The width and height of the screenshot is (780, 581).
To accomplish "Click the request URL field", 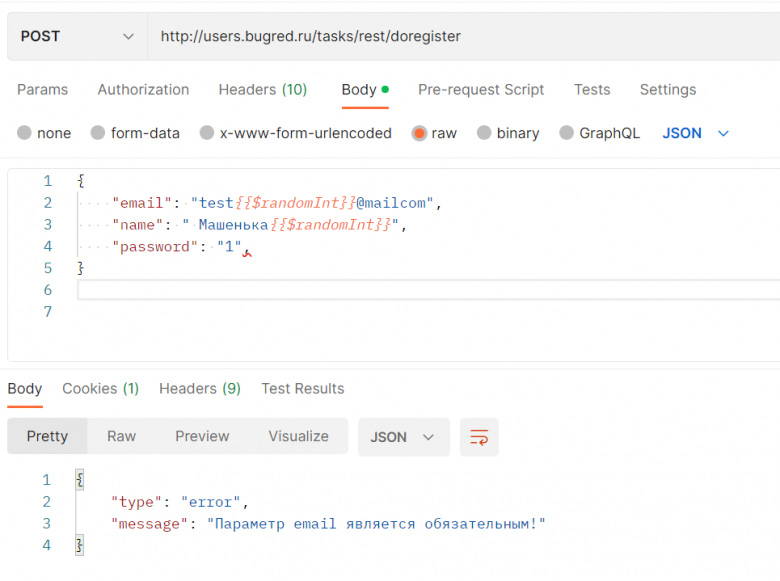I will click(x=464, y=36).
